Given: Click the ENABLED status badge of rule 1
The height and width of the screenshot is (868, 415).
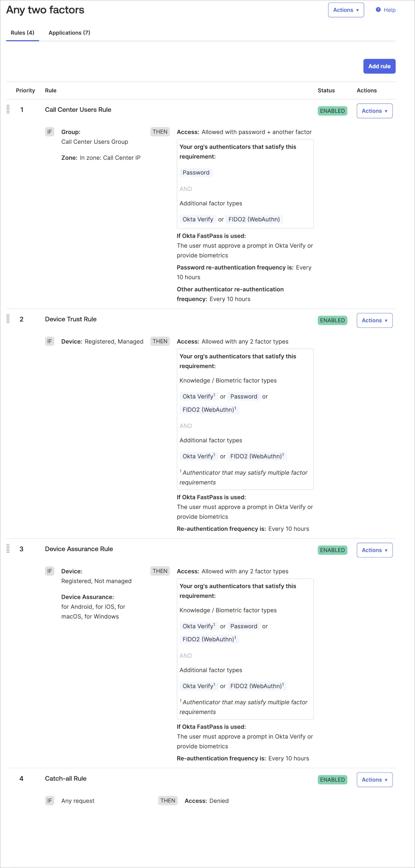Looking at the screenshot, I should tap(332, 111).
